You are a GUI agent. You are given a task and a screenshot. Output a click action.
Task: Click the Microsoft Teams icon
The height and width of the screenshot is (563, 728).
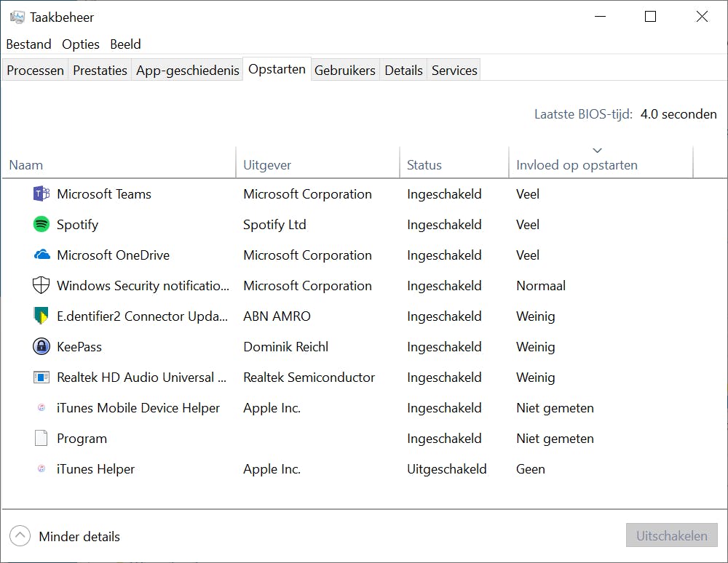pyautogui.click(x=41, y=194)
